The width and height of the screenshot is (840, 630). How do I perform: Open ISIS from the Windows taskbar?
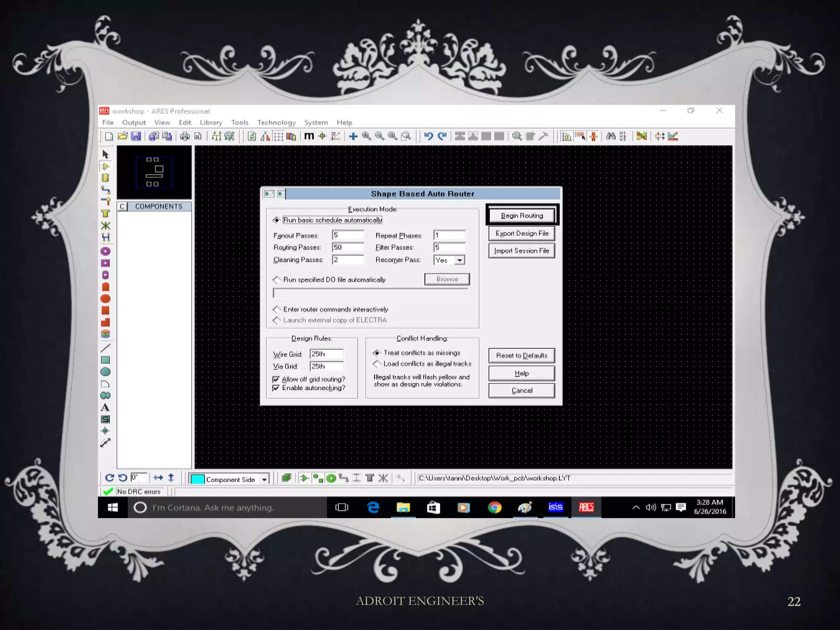pos(556,507)
